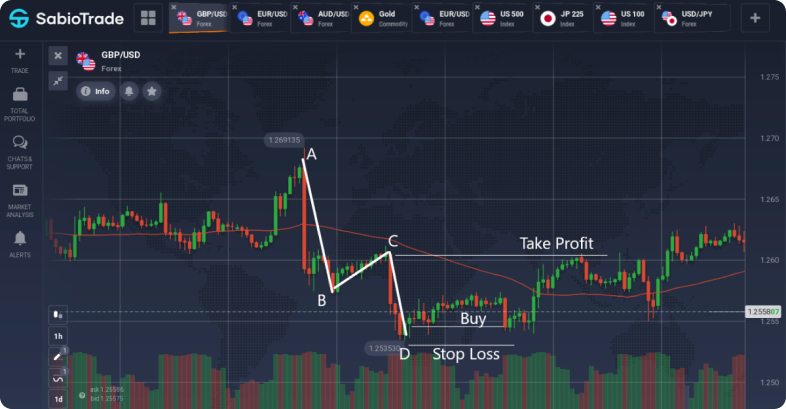Screen dimensions: 786x409
Task: Expand the 1d time range selector
Action: [58, 399]
